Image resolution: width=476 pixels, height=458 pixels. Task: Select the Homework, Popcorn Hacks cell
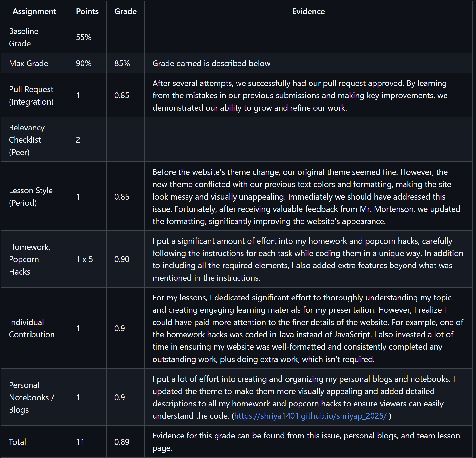tap(29, 259)
